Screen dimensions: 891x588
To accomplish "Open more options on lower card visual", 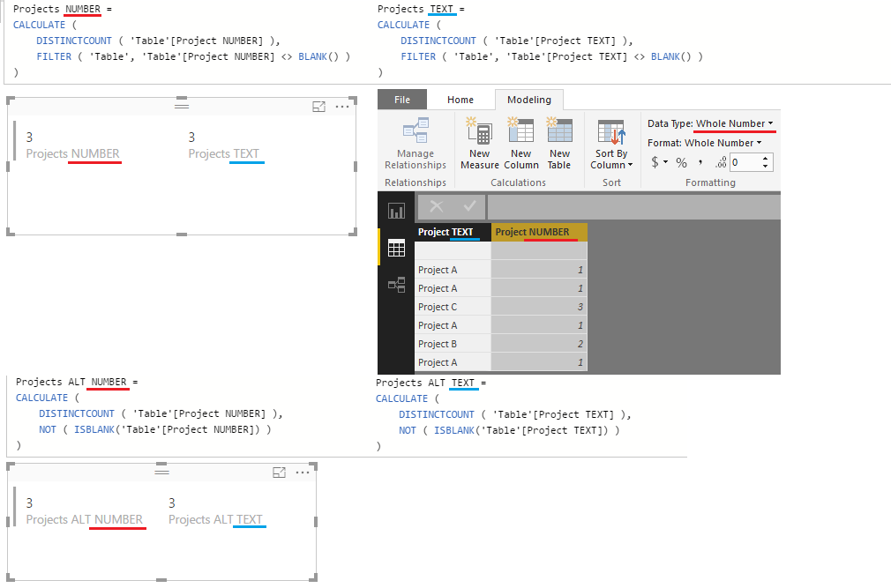I will click(x=303, y=473).
